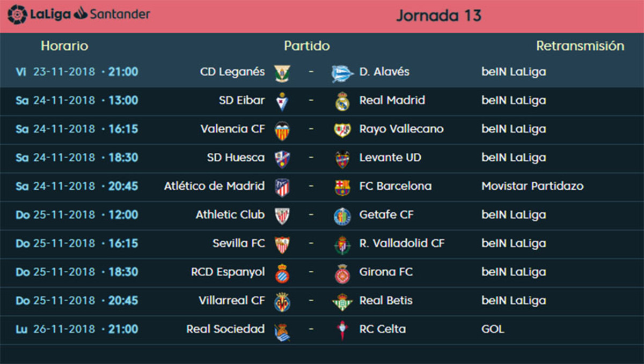Screen dimensions: 644x364
Task: Click the Girona FC club crest
Action: tap(342, 273)
